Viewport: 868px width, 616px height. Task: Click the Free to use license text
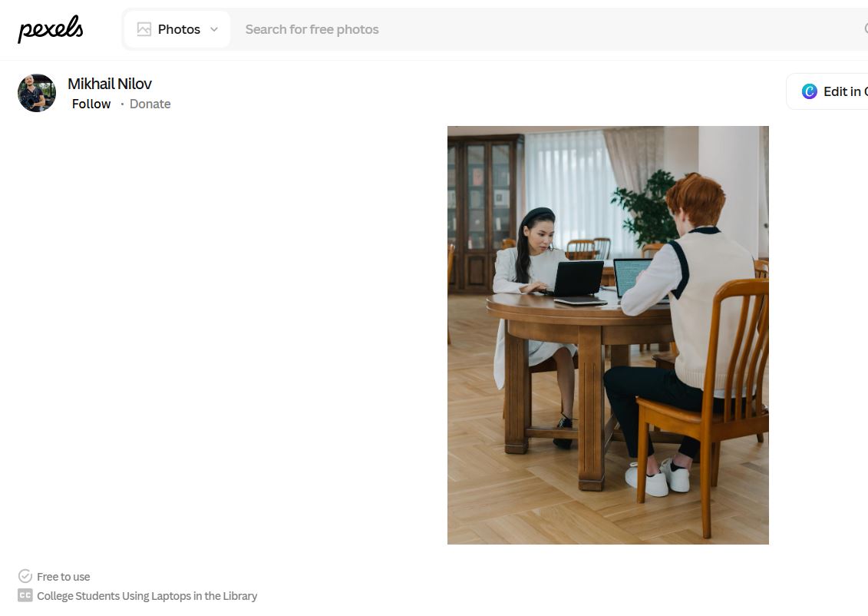click(x=63, y=577)
